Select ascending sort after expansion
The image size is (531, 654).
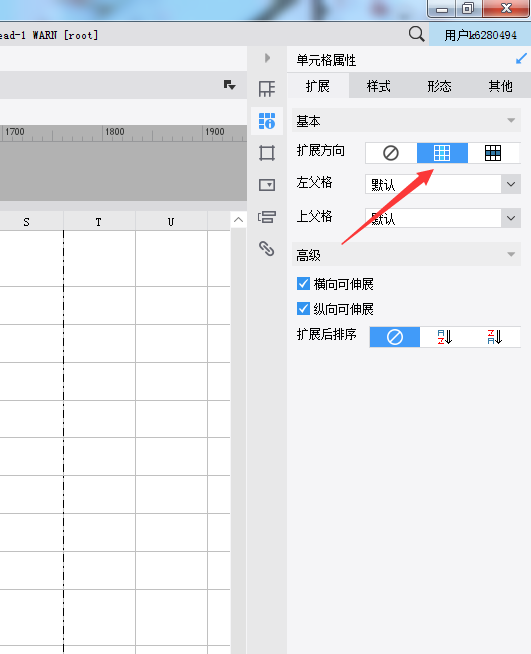(x=445, y=337)
